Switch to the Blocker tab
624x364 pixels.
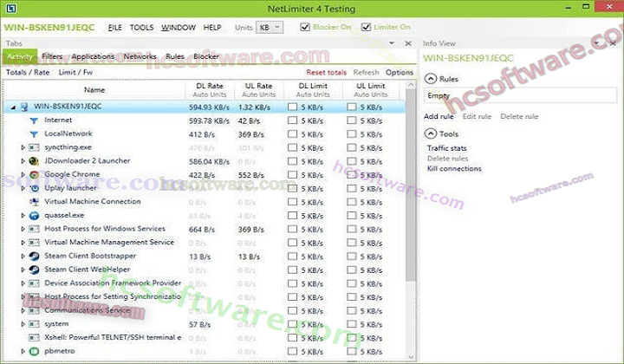pos(206,56)
